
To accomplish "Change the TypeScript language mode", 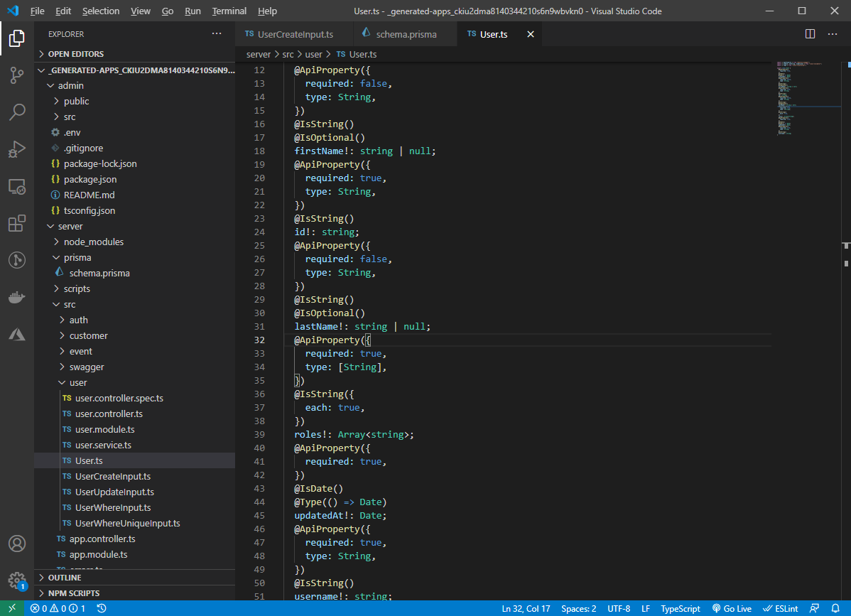I will tap(681, 609).
